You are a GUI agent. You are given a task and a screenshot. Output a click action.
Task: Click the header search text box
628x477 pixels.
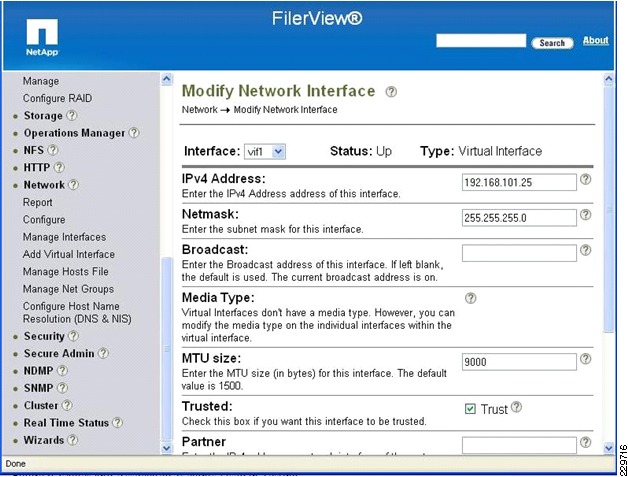point(481,40)
